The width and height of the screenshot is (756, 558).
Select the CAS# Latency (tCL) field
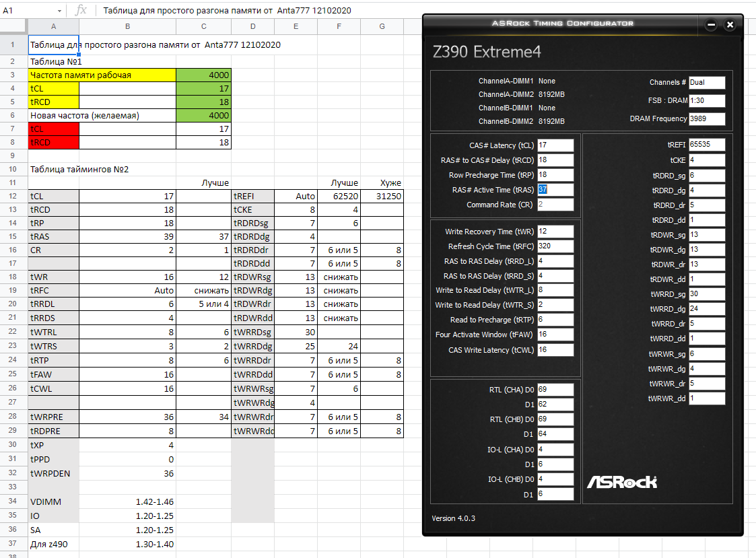pyautogui.click(x=555, y=145)
